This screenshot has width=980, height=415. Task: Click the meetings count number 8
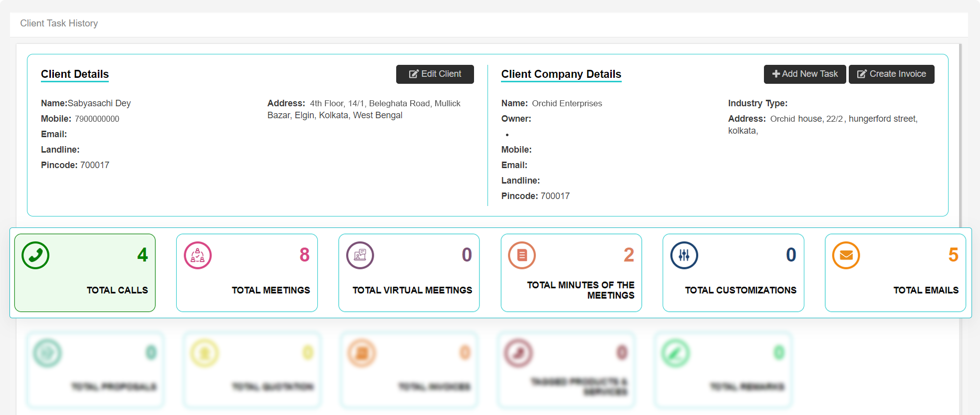(x=304, y=255)
